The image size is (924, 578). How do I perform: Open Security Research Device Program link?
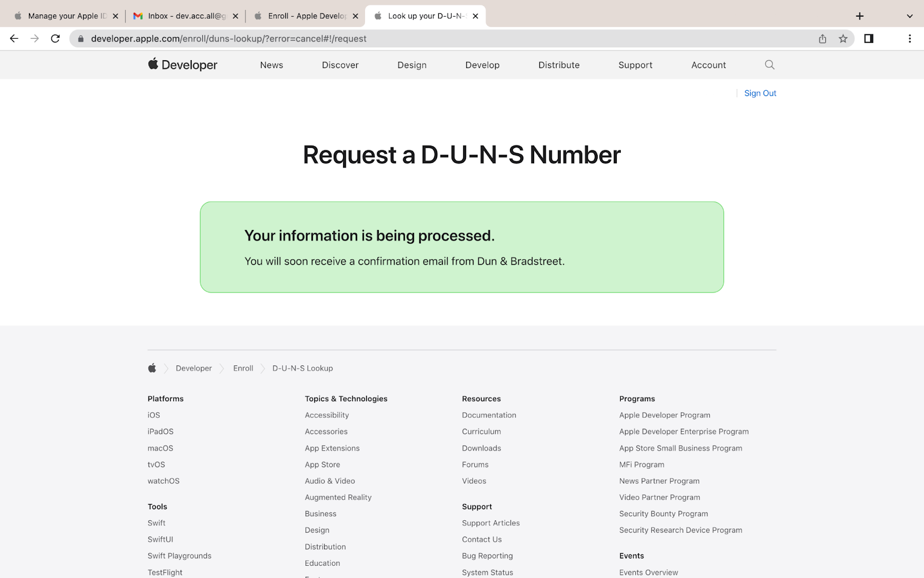[x=681, y=530]
